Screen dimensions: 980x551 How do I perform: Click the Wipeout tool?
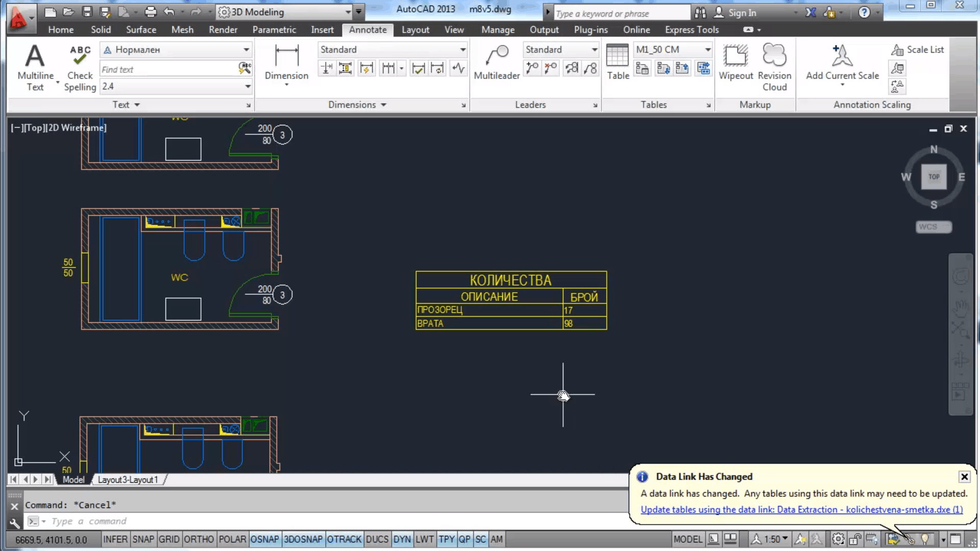[x=736, y=62]
